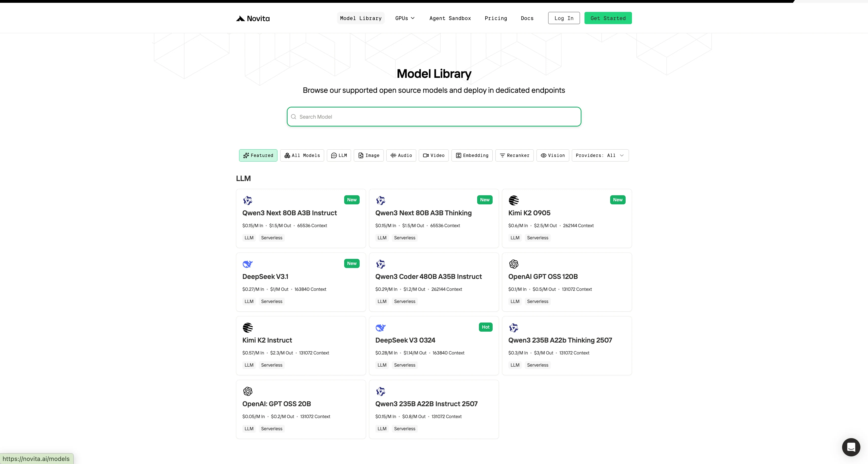The height and width of the screenshot is (464, 868).
Task: Click the Qwen logo on Qwen3 Coder 480B card
Action: pyautogui.click(x=381, y=264)
